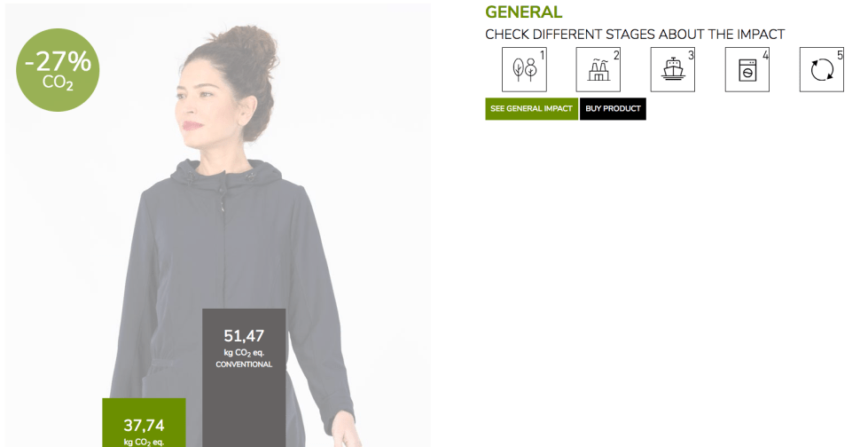868x447 pixels.
Task: Select the ship transport stage icon
Action: [x=673, y=69]
